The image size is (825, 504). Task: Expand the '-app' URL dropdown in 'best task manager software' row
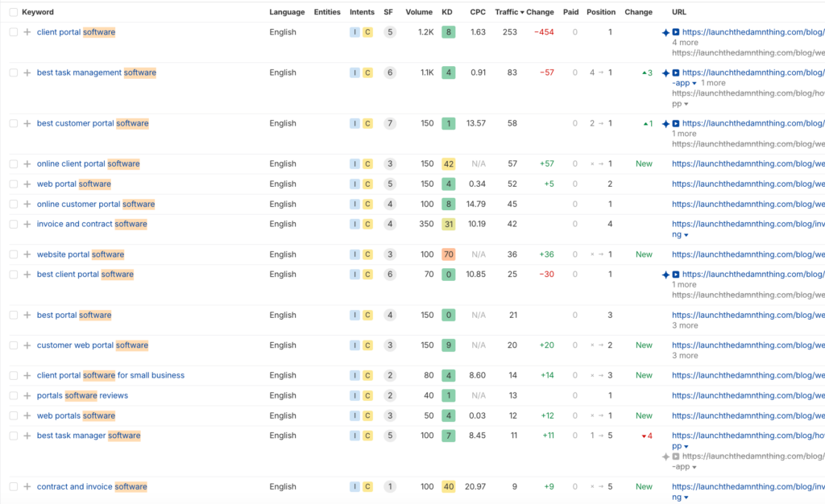point(694,467)
